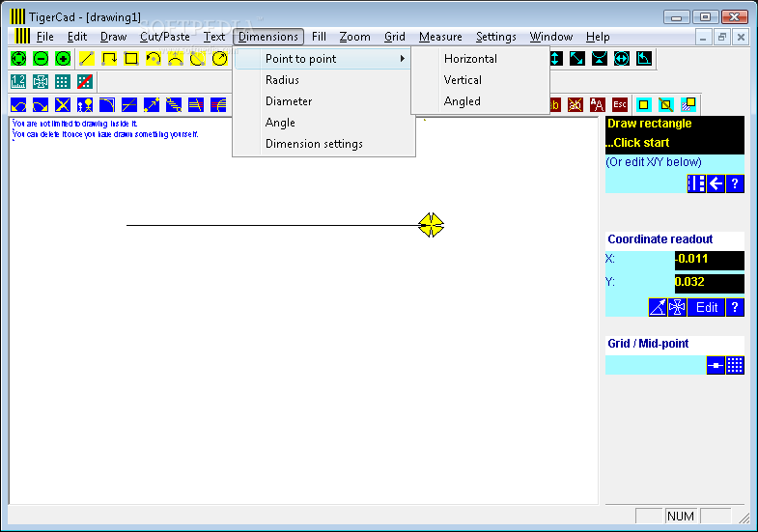Select the yellow circle by radius tool
The width and height of the screenshot is (758, 532).
click(220, 59)
